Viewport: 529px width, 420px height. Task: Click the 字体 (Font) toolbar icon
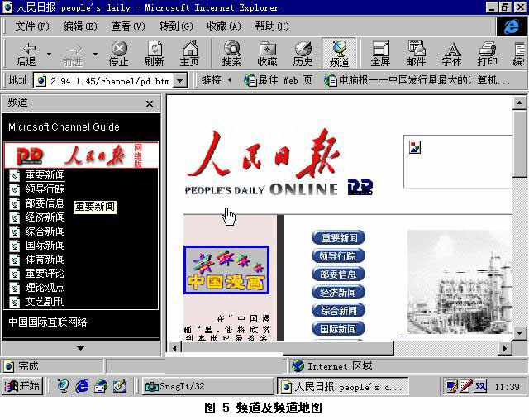pyautogui.click(x=452, y=54)
